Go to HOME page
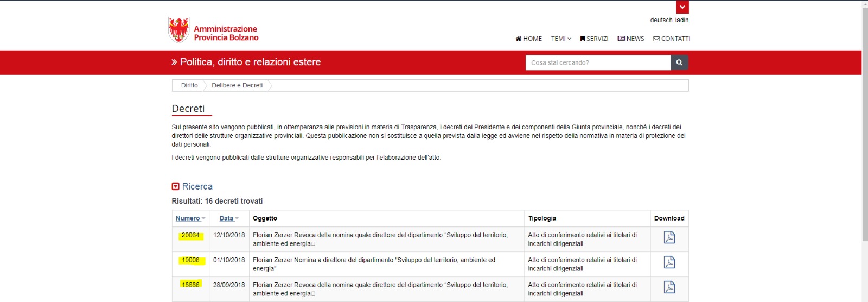The height and width of the screenshot is (302, 868). 528,39
